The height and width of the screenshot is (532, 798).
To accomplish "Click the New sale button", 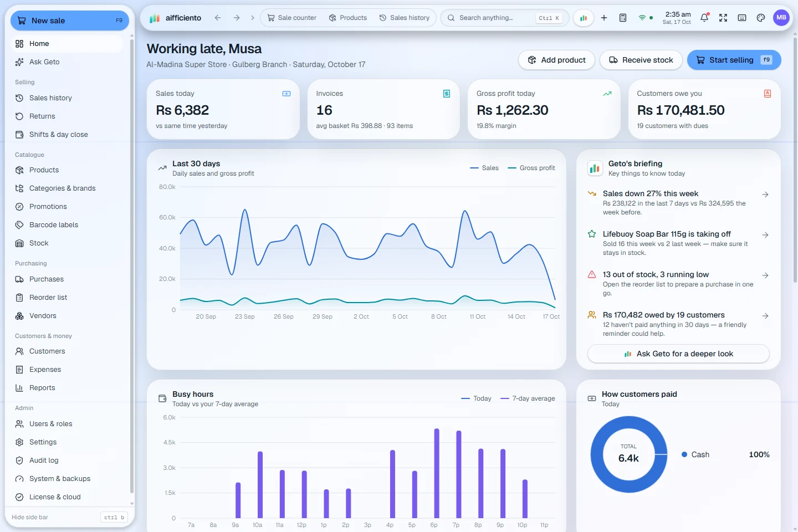I will click(x=70, y=21).
